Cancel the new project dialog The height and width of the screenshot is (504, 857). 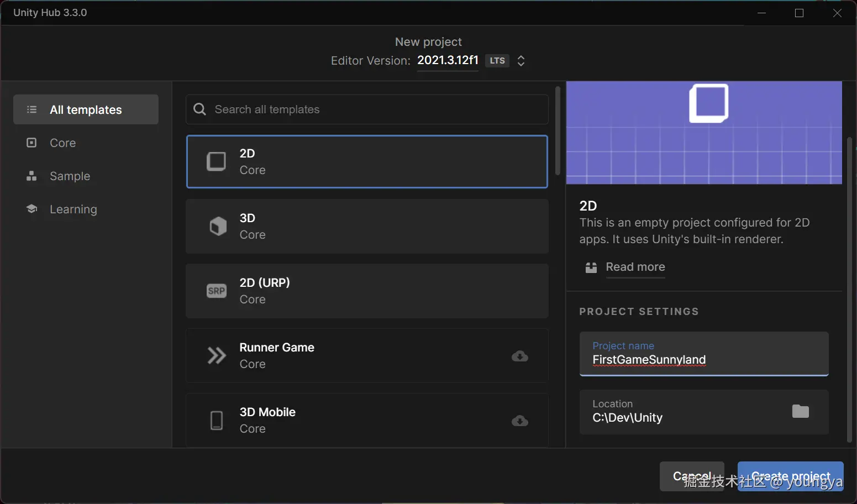click(x=691, y=476)
